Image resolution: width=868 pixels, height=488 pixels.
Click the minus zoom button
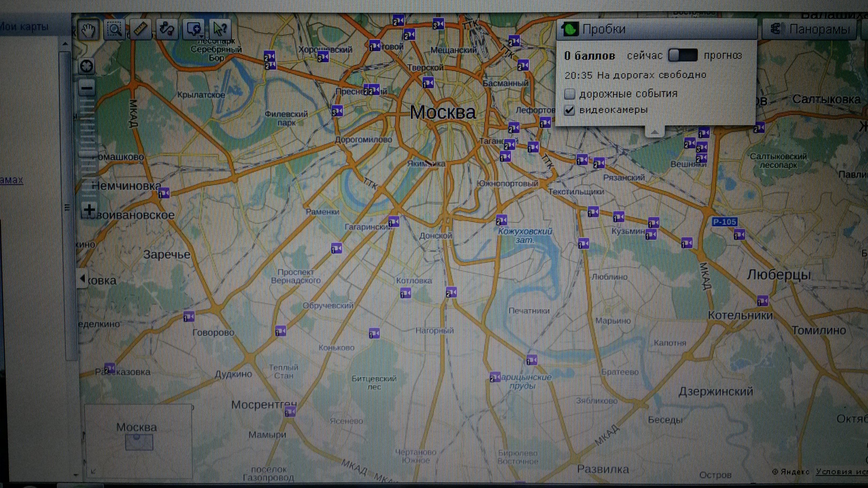pyautogui.click(x=87, y=89)
